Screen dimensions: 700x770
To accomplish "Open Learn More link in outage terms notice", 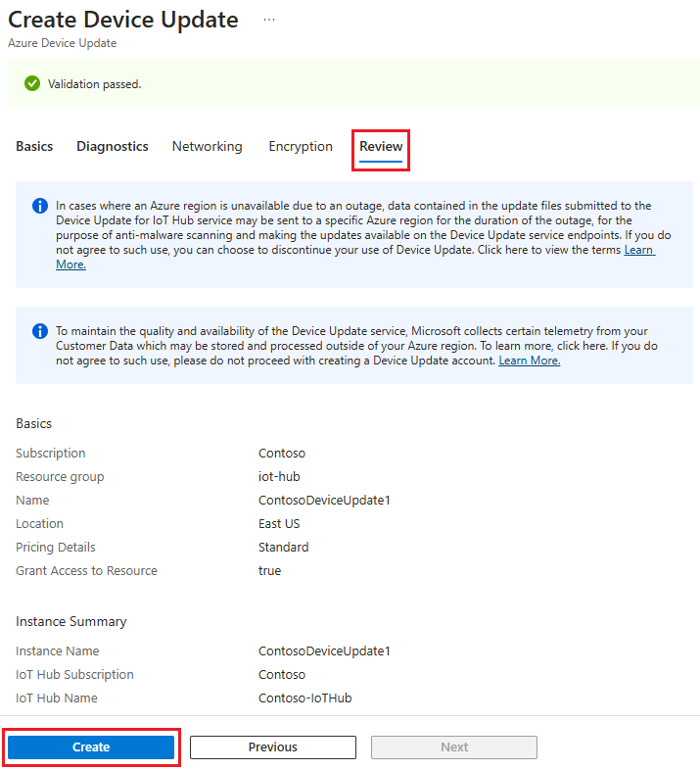I will [x=639, y=250].
